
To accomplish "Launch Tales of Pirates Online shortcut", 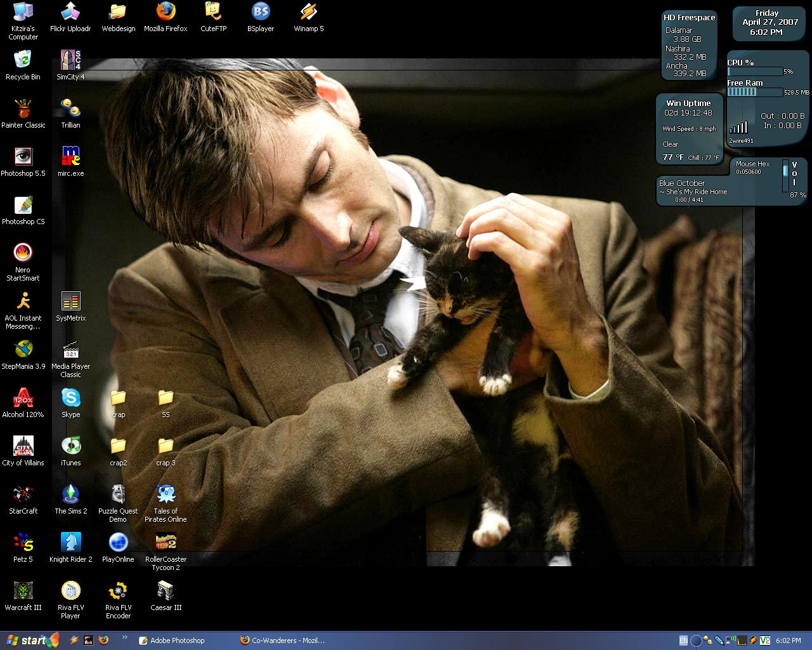I will [x=166, y=503].
